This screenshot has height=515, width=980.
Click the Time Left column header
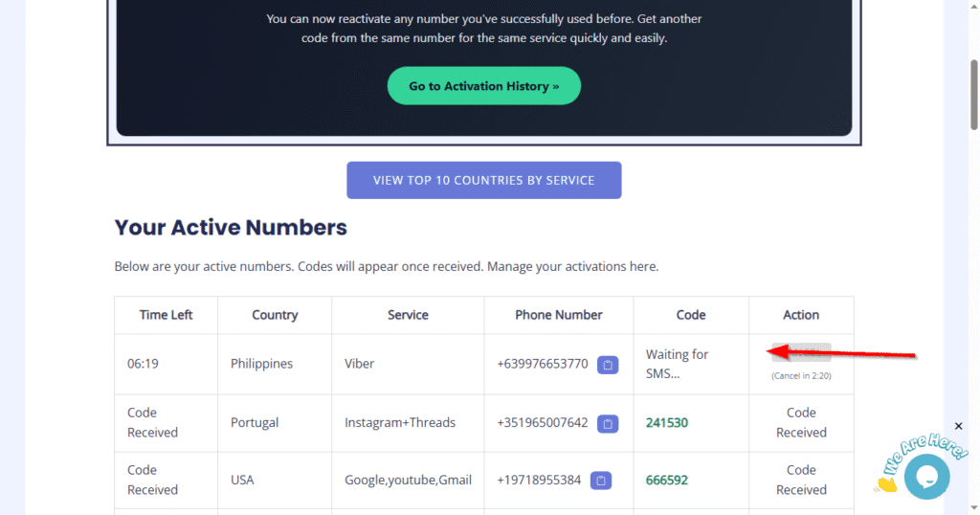coord(166,315)
